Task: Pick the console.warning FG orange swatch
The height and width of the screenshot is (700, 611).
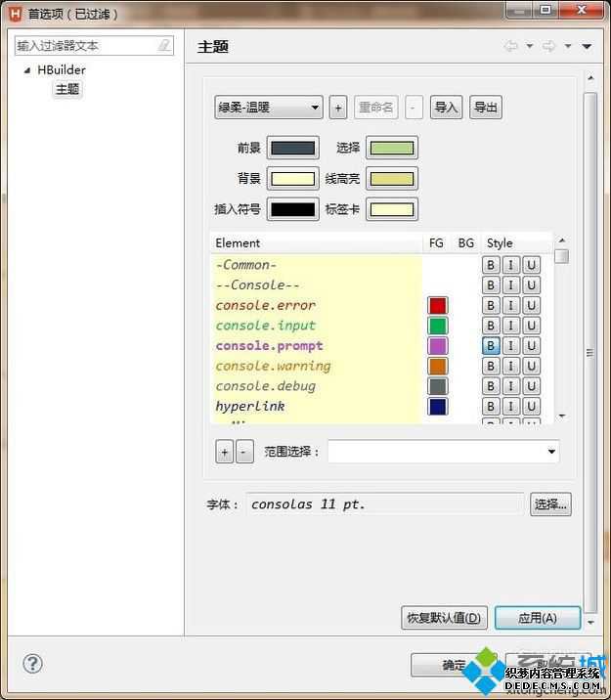Action: pos(437,366)
